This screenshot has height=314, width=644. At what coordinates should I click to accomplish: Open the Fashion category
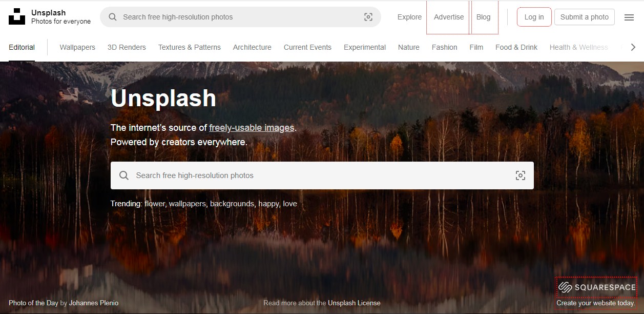[x=444, y=47]
